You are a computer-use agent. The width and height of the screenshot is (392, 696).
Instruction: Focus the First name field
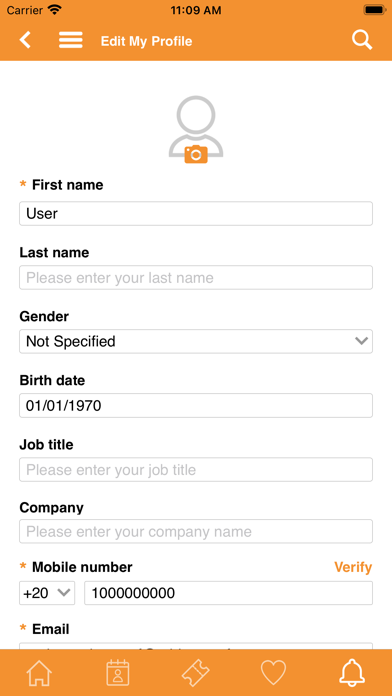(196, 214)
